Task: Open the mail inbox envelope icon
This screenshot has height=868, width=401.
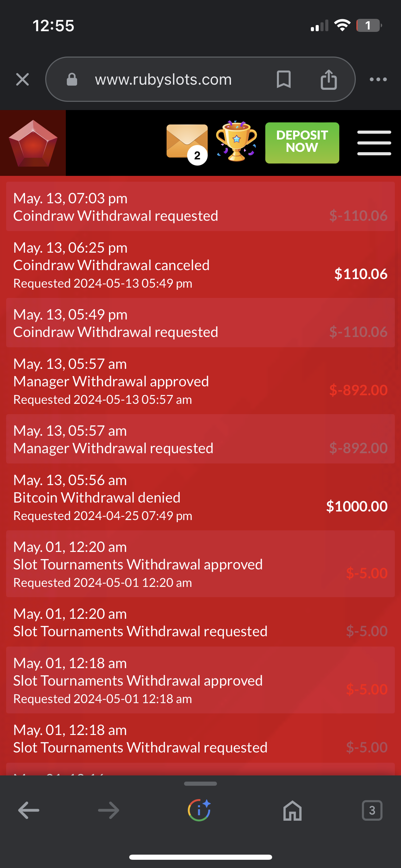Action: (x=187, y=143)
